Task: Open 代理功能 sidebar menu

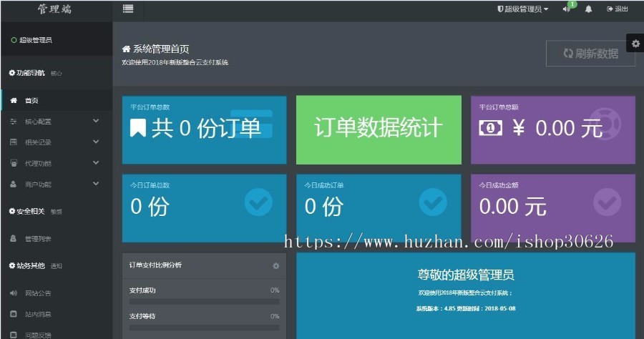Action: pos(57,163)
